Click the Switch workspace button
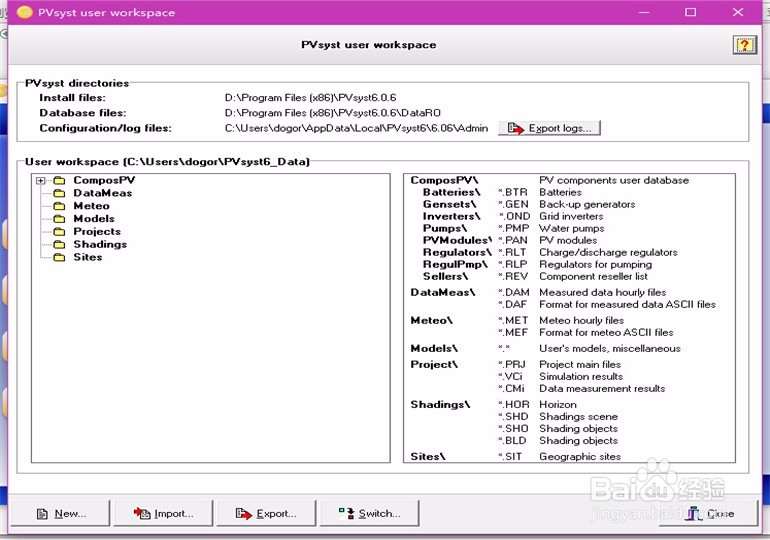 click(x=369, y=513)
